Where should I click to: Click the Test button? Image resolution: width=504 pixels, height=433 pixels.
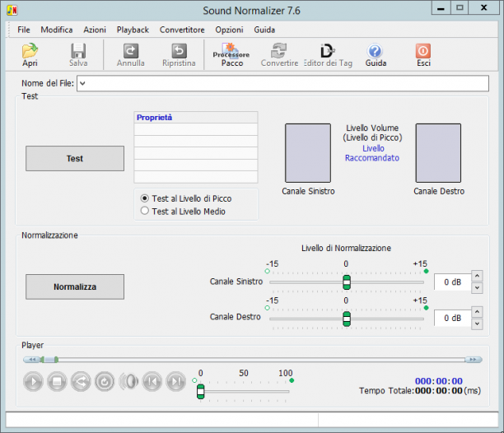[x=75, y=158]
